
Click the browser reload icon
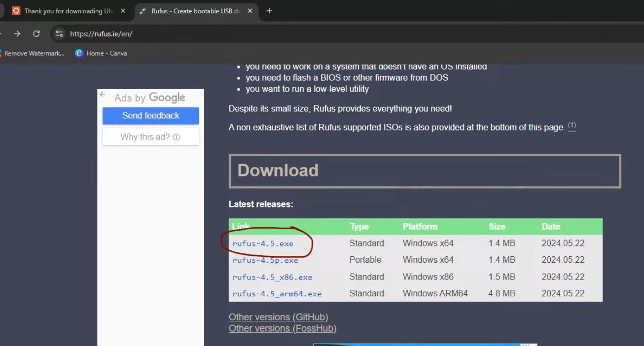36,34
